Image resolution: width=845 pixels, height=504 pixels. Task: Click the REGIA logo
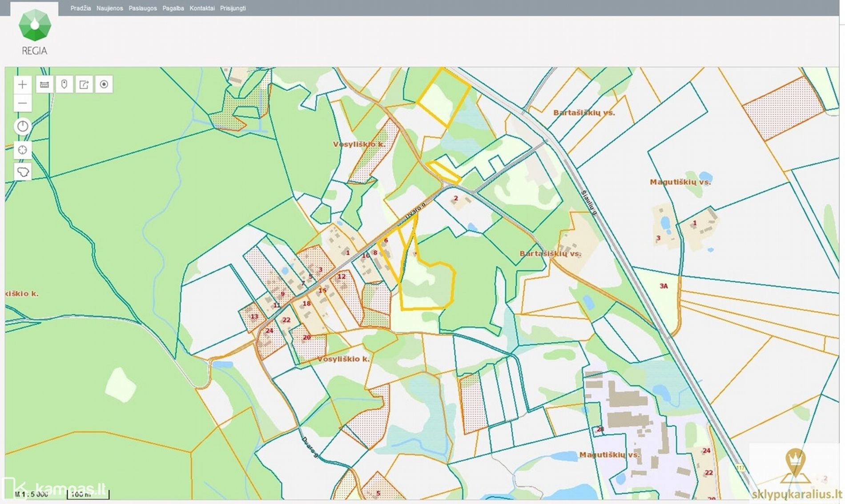[35, 32]
